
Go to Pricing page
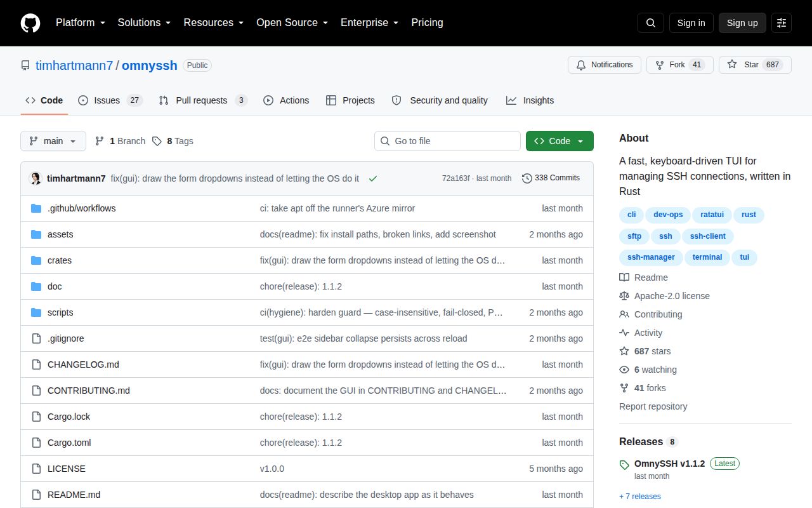tap(427, 23)
